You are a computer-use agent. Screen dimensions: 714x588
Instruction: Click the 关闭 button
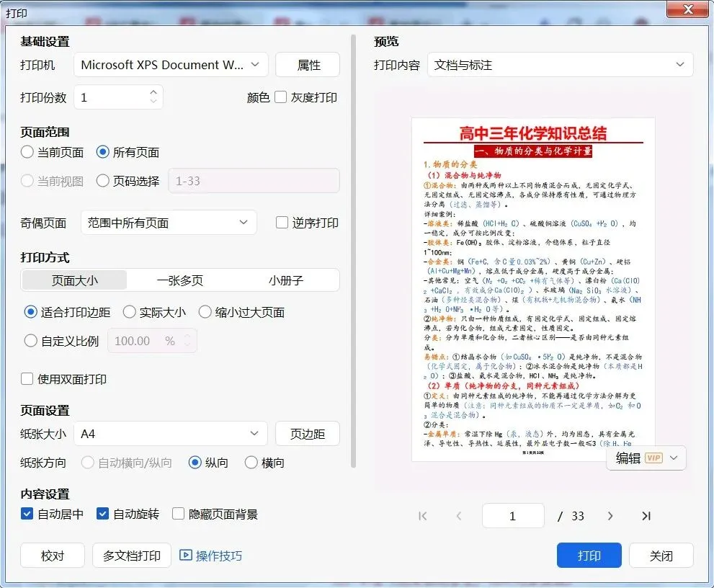coord(661,555)
